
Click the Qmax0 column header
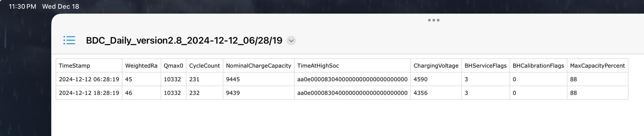(173, 66)
